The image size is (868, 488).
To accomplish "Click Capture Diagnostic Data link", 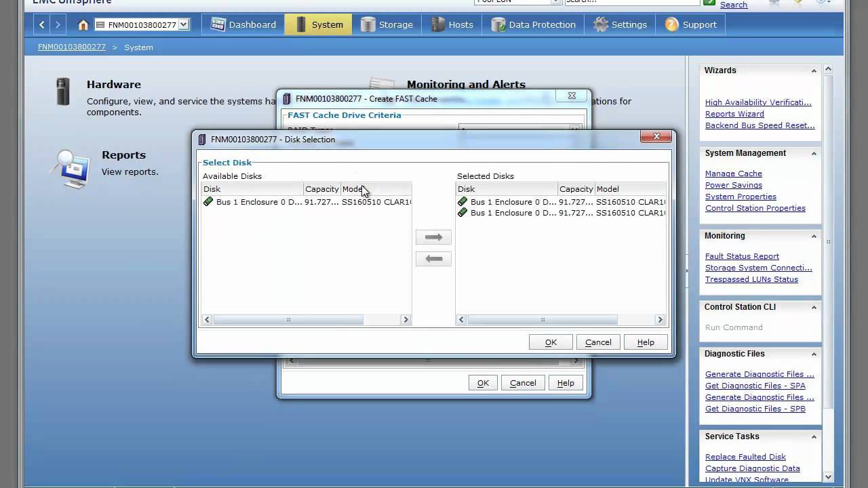I will (x=753, y=468).
